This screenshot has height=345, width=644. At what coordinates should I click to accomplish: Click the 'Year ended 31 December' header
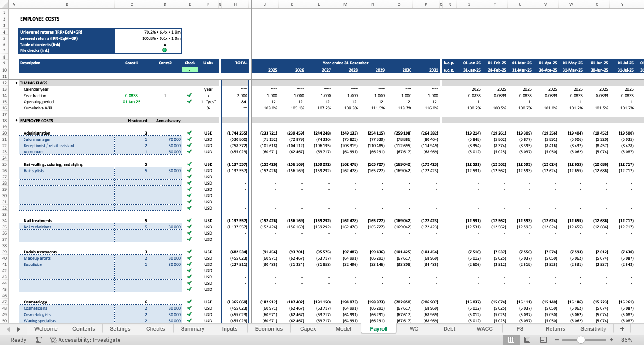click(346, 63)
